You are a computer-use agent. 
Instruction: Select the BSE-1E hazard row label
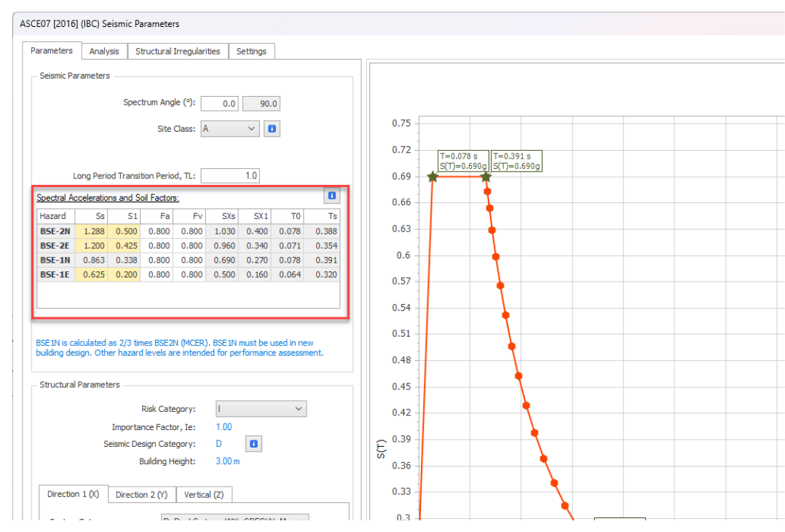[55, 275]
